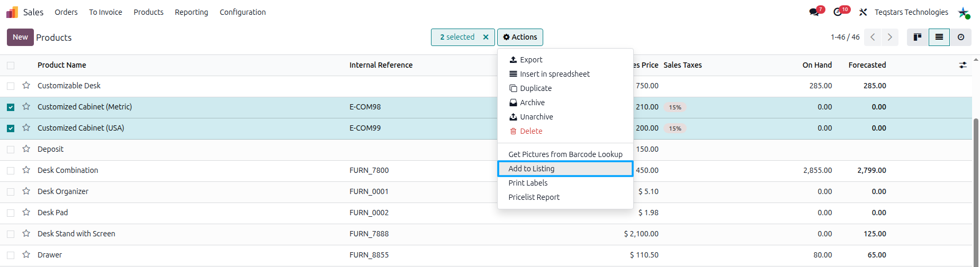Choose Get Pictures from Barcode Lookup
Screen dimensions: 980x267
565,154
